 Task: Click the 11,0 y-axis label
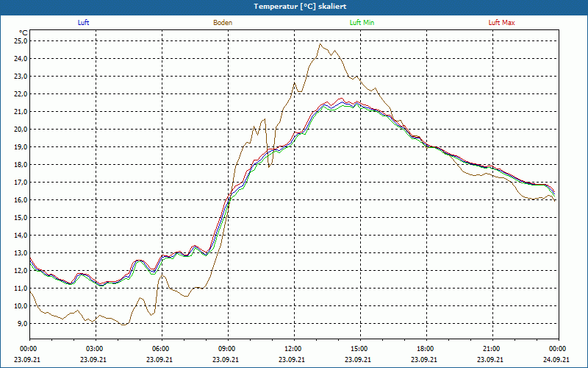(20, 288)
